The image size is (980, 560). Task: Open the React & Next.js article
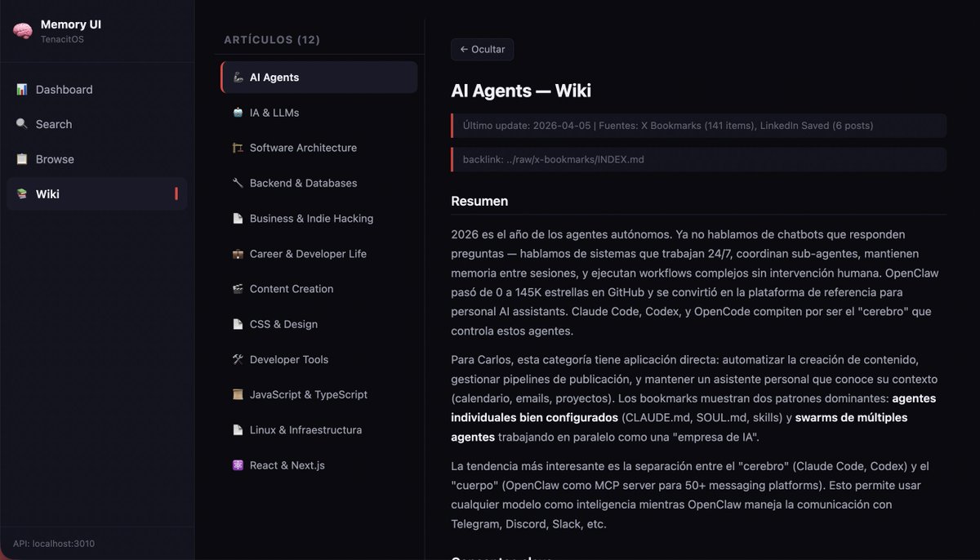[319, 465]
